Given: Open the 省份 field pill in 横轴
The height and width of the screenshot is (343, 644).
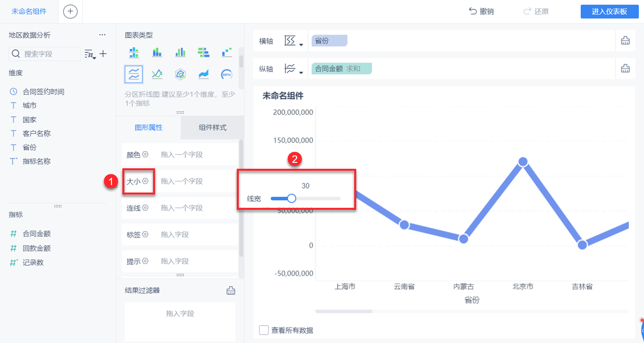Looking at the screenshot, I should coord(329,41).
